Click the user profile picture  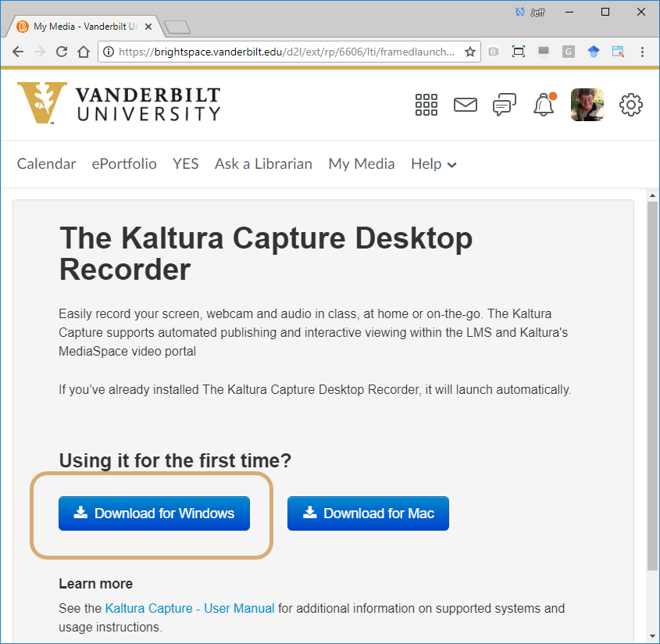(x=587, y=105)
